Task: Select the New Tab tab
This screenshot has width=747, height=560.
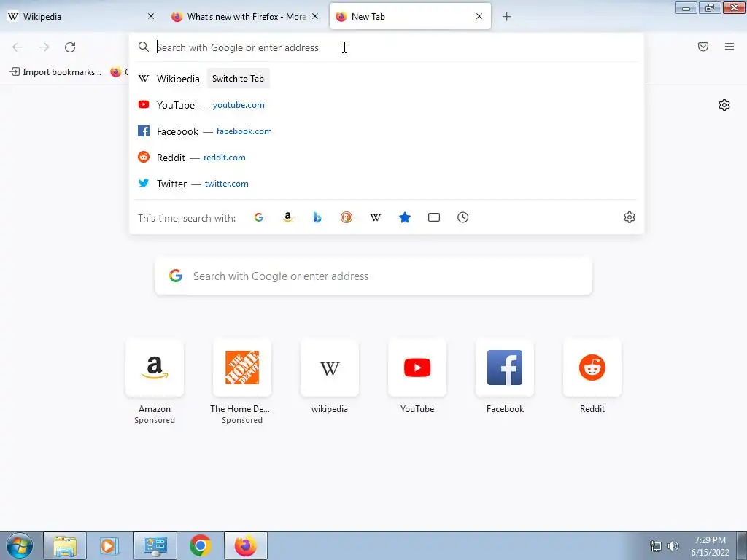Action: tap(410, 16)
